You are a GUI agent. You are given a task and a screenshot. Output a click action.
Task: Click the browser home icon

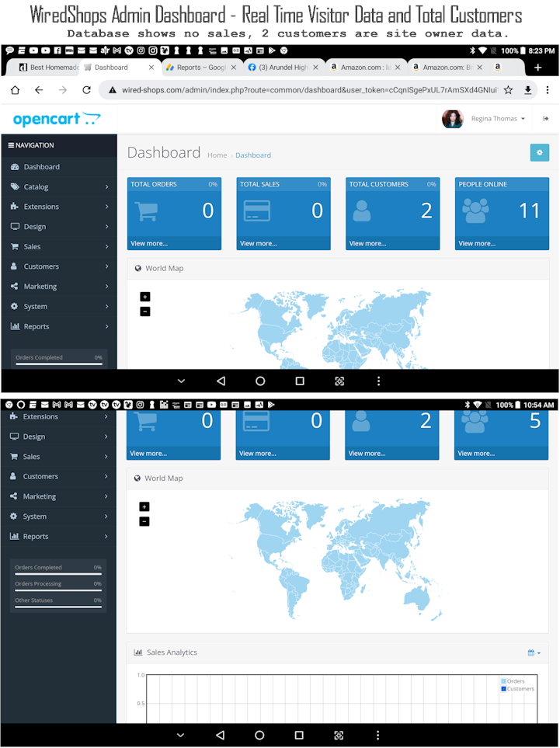tap(16, 89)
